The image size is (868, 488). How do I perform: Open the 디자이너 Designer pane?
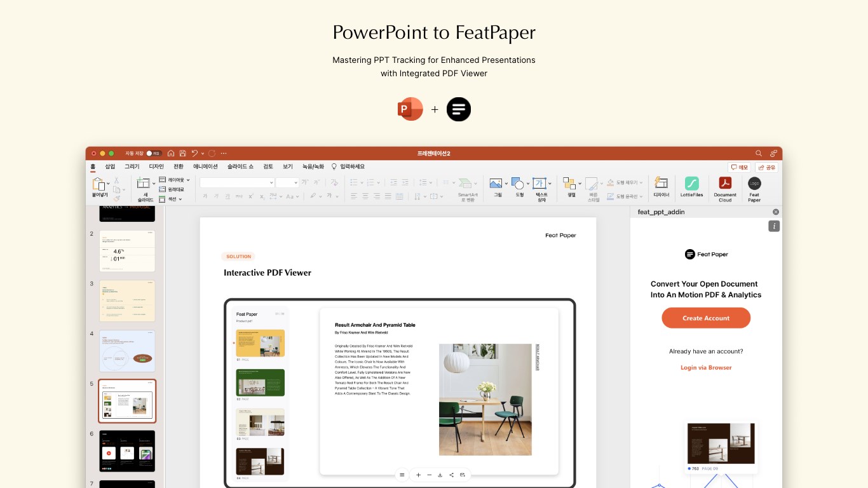click(x=661, y=187)
